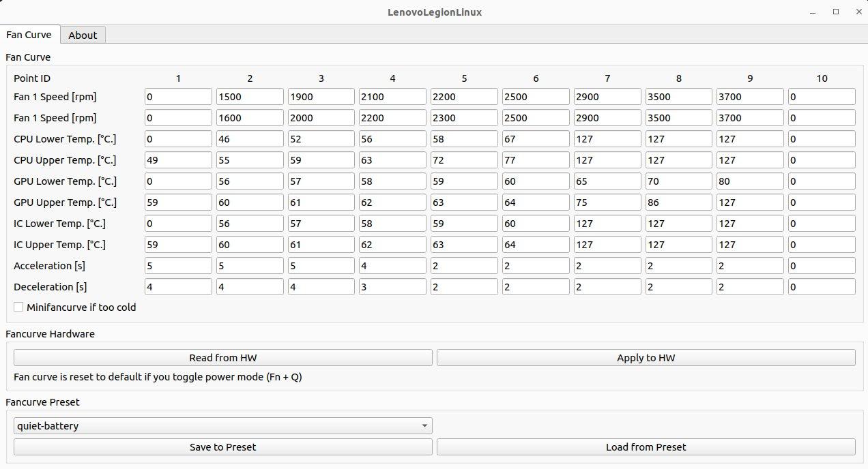Viewport: 868px width, 469px height.
Task: Click the Apply to HW button
Action: 646,358
